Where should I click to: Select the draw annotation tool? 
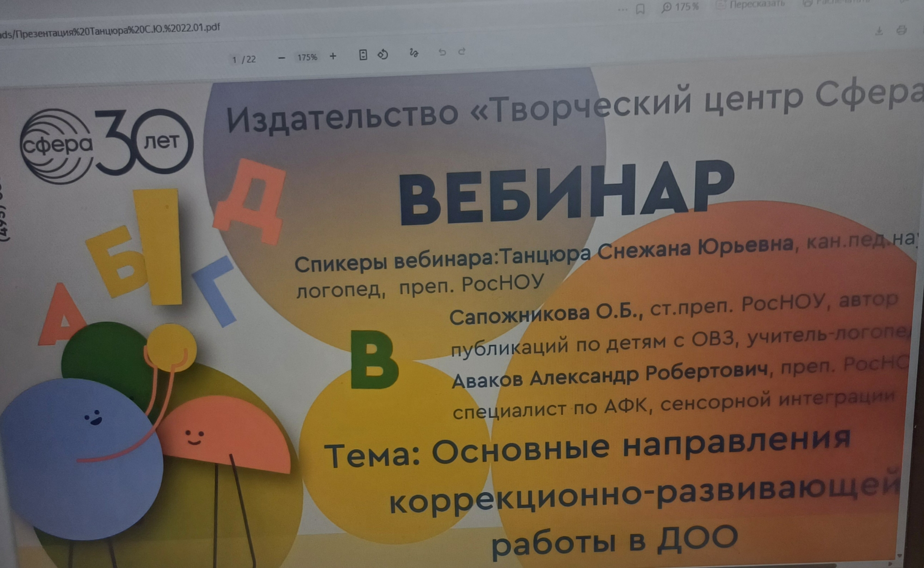pyautogui.click(x=413, y=53)
